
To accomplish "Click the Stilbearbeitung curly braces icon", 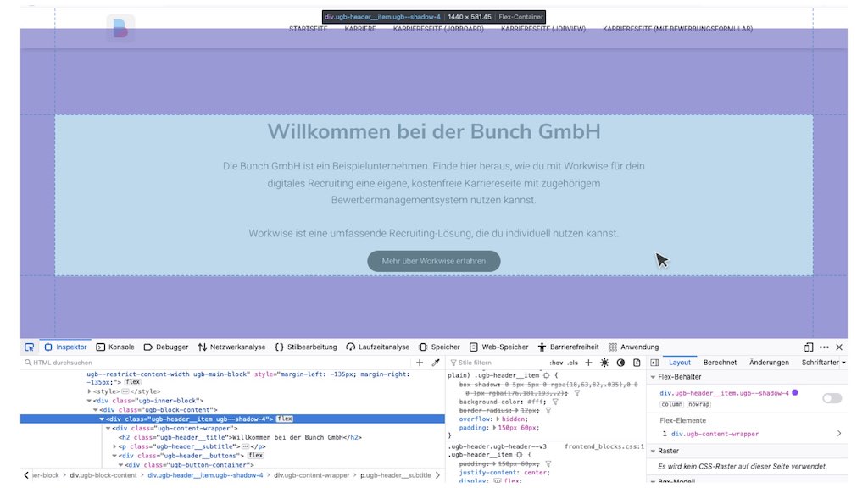I will click(x=279, y=347).
